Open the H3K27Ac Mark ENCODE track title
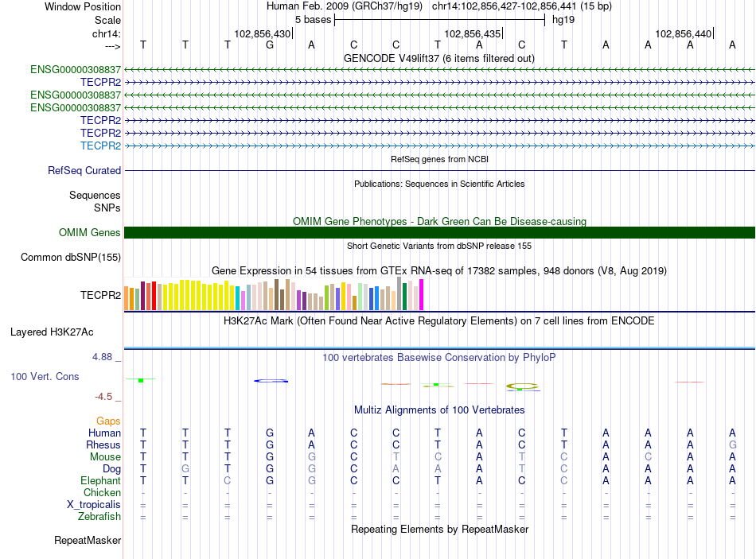The width and height of the screenshot is (756, 559). [x=439, y=321]
